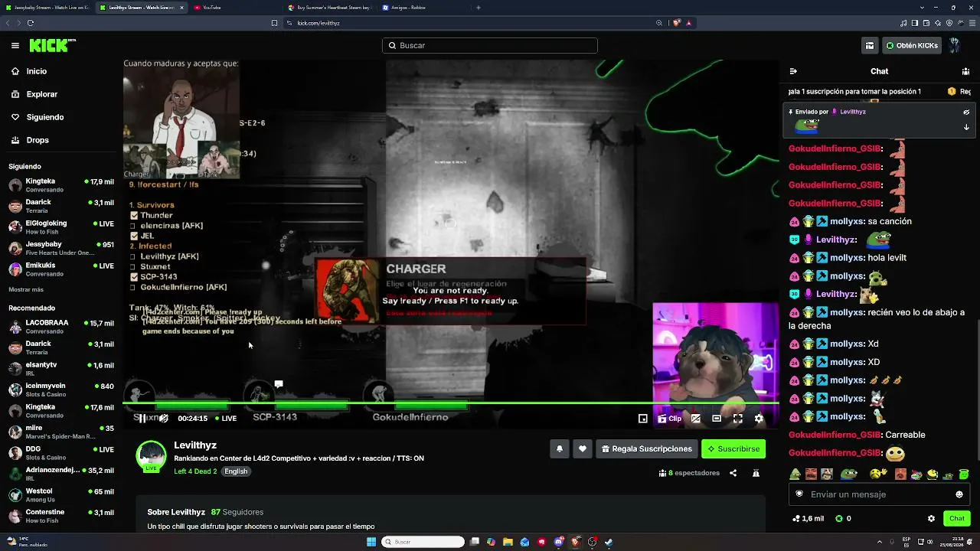Select the English language tag
Screen dimensions: 980x551
point(236,471)
